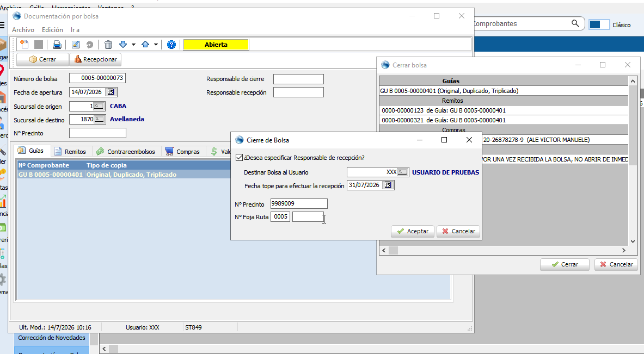
Task: Click the Guías header in Cerrar bolsa list
Action: pos(504,81)
